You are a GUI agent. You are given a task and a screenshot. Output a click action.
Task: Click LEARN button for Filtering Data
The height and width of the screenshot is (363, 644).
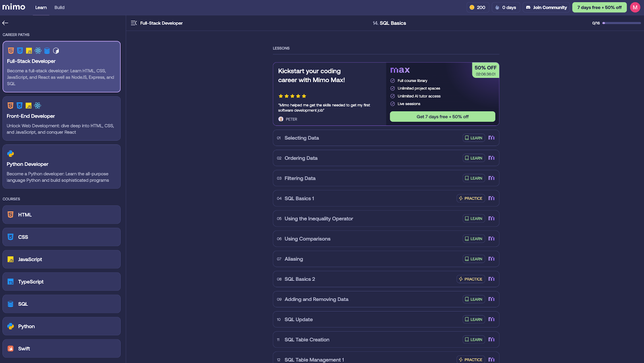click(473, 178)
